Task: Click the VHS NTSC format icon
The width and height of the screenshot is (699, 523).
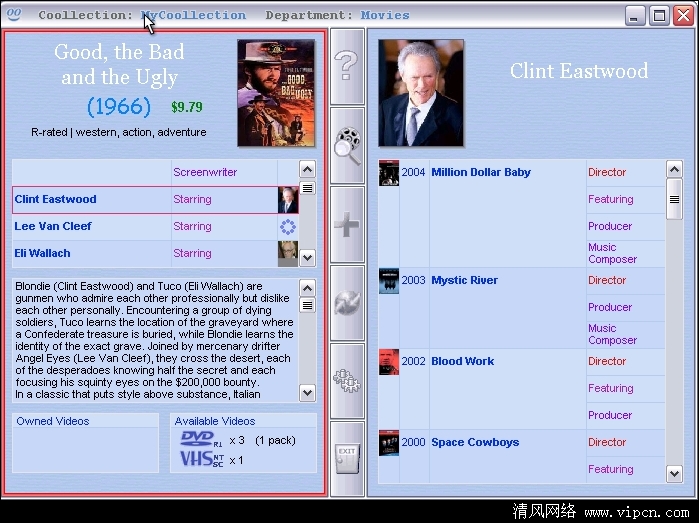Action: click(201, 459)
